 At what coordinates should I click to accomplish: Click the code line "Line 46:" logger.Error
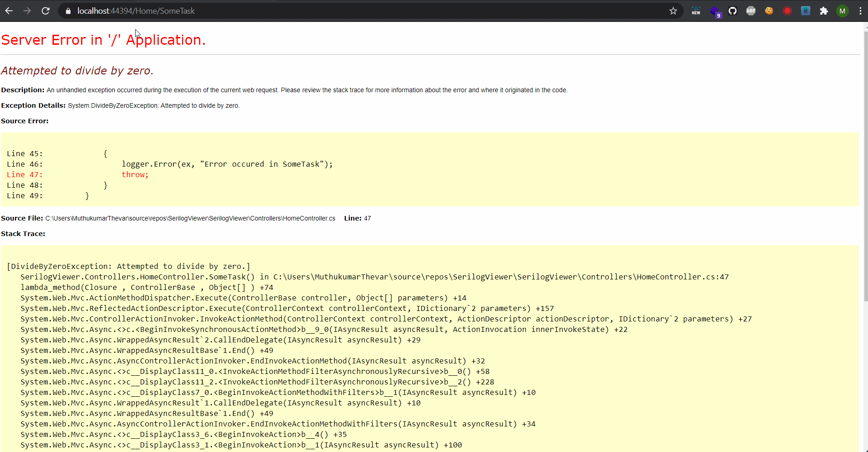tap(169, 164)
